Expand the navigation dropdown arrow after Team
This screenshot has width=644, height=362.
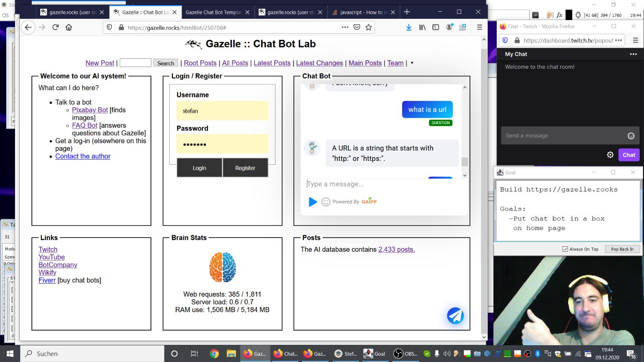tap(412, 63)
